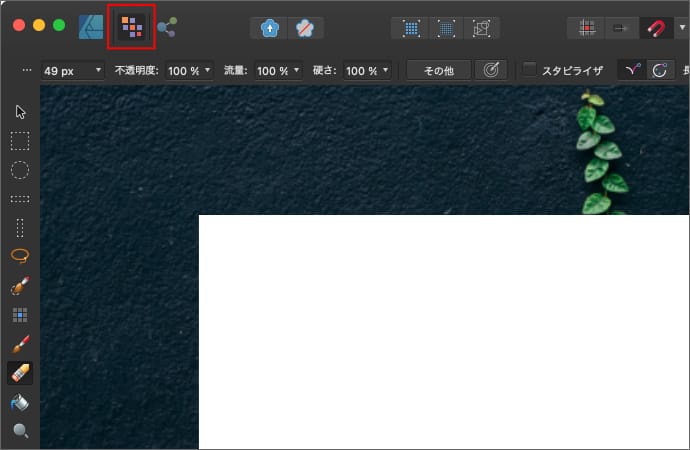
Task: Switch to the Export Persona icon
Action: point(167,27)
